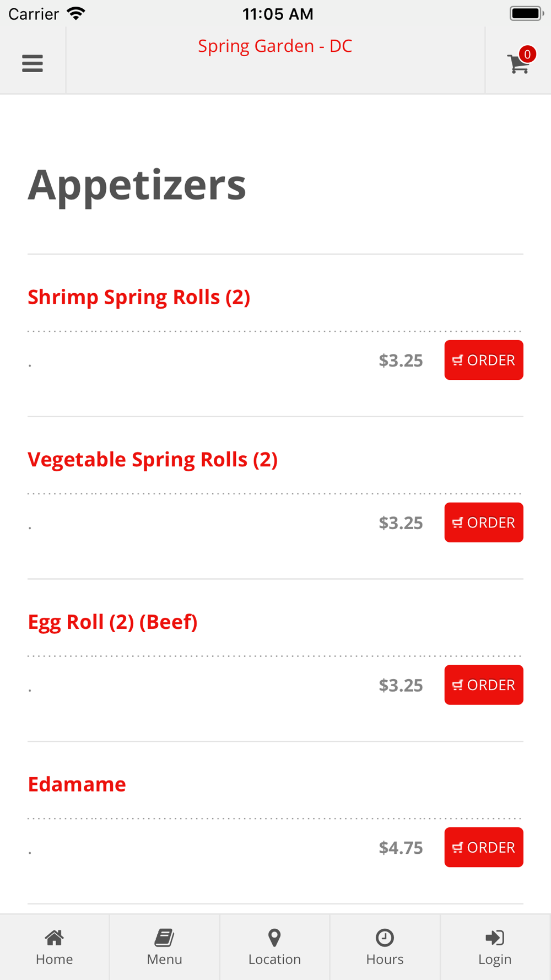551x980 pixels.
Task: Tap the Location pin icon
Action: 274,938
